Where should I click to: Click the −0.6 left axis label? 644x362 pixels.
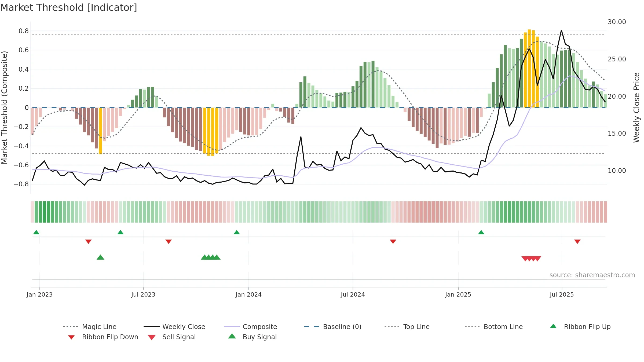21,165
